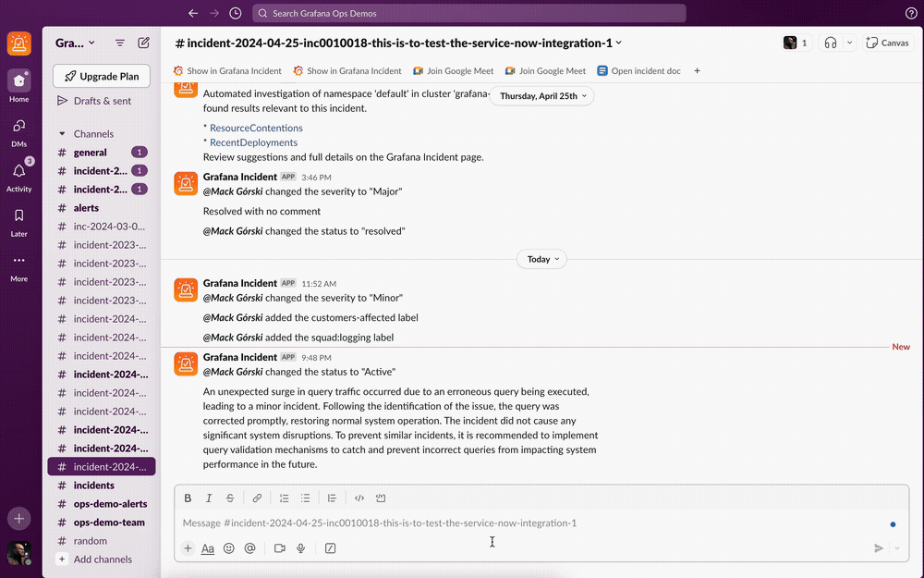Viewport: 924px width, 578px height.
Task: Select the ops-demo-alerts channel
Action: pyautogui.click(x=102, y=504)
